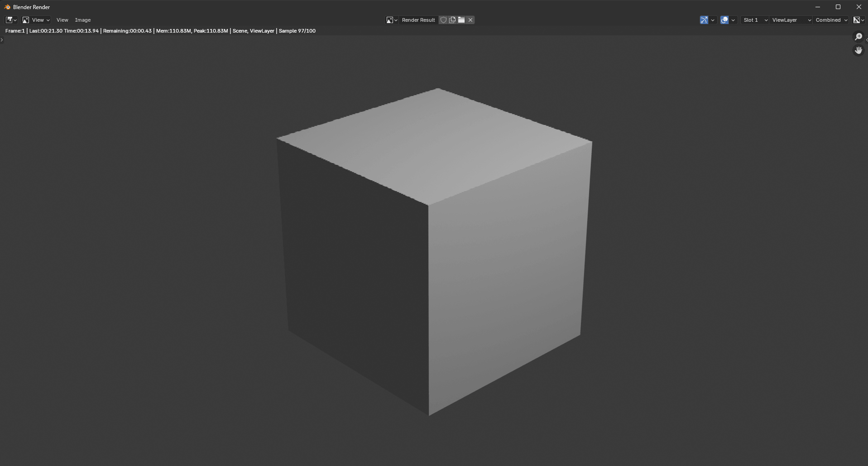Expand the overlays options arrow
Image resolution: width=868 pixels, height=466 pixels.
click(x=733, y=20)
